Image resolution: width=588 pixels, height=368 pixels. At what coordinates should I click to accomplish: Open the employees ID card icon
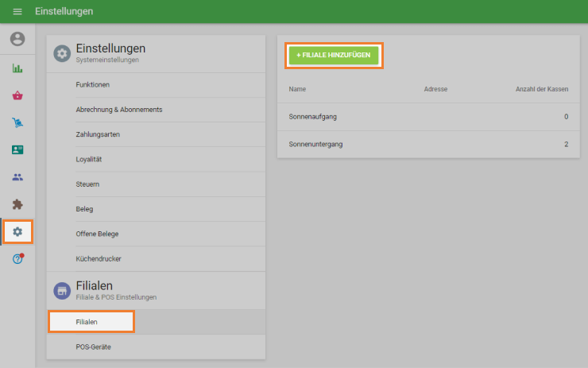(17, 149)
